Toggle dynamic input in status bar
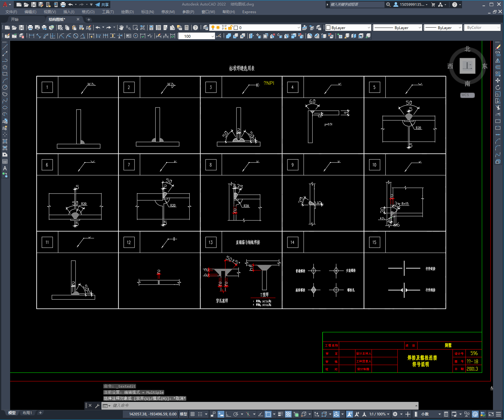 tap(221, 414)
